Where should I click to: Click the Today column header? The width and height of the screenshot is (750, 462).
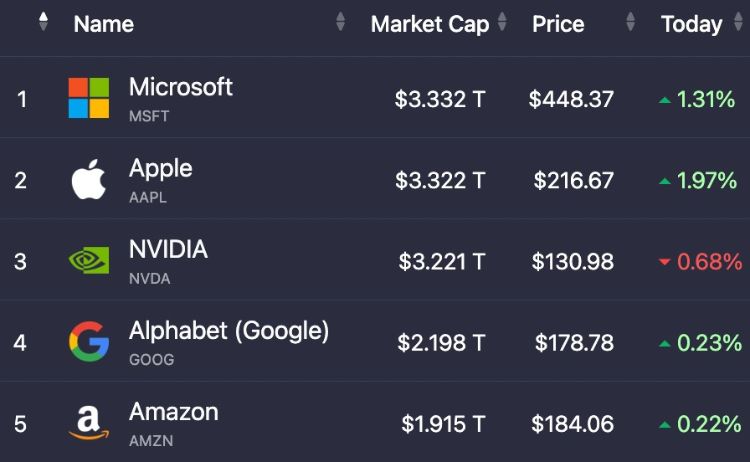pyautogui.click(x=691, y=24)
